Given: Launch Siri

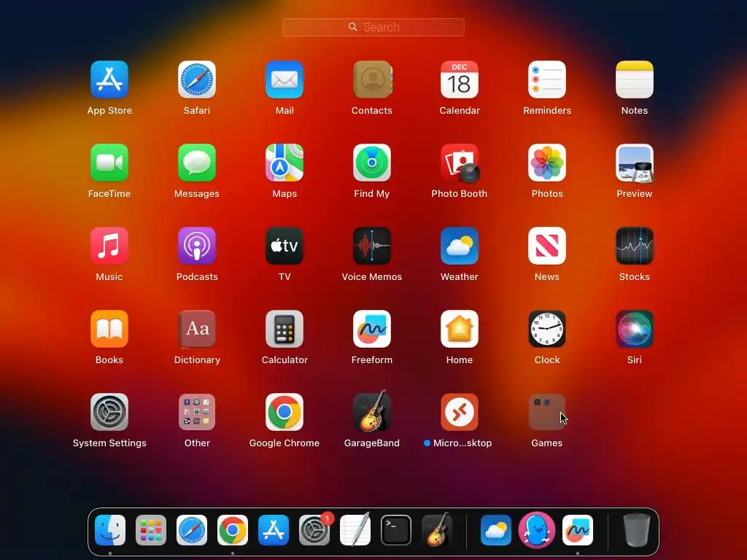Looking at the screenshot, I should [x=635, y=329].
